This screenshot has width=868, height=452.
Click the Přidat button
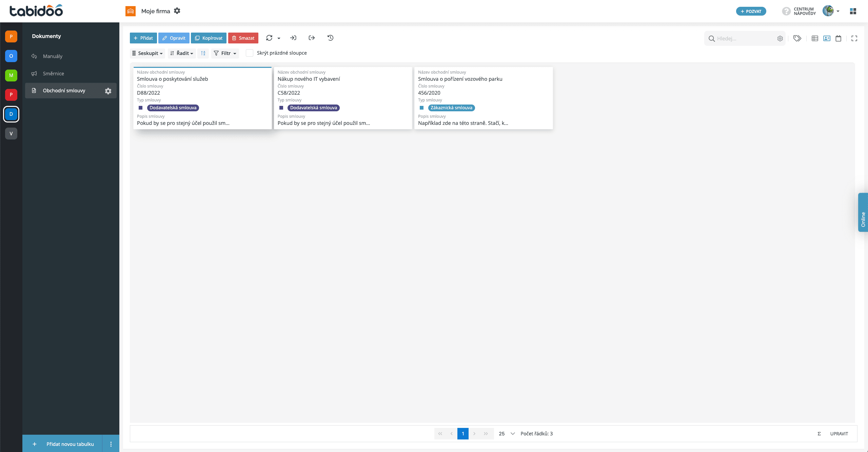click(x=143, y=38)
